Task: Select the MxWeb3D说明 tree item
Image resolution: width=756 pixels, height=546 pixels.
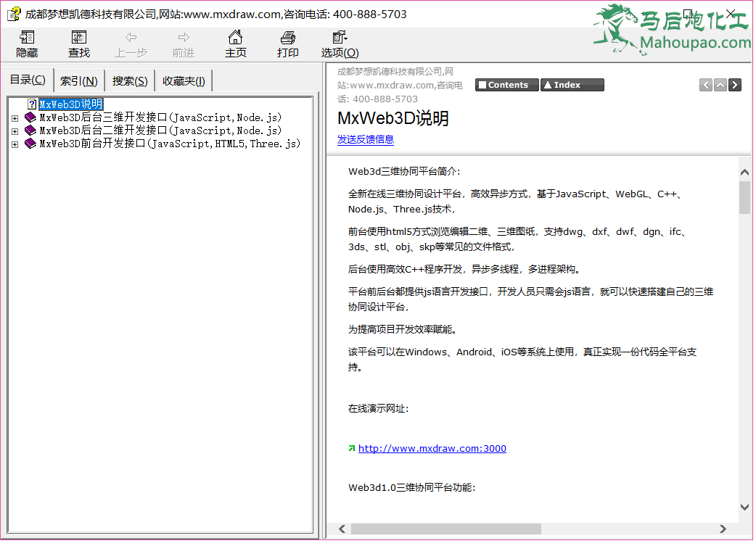Action: point(70,104)
